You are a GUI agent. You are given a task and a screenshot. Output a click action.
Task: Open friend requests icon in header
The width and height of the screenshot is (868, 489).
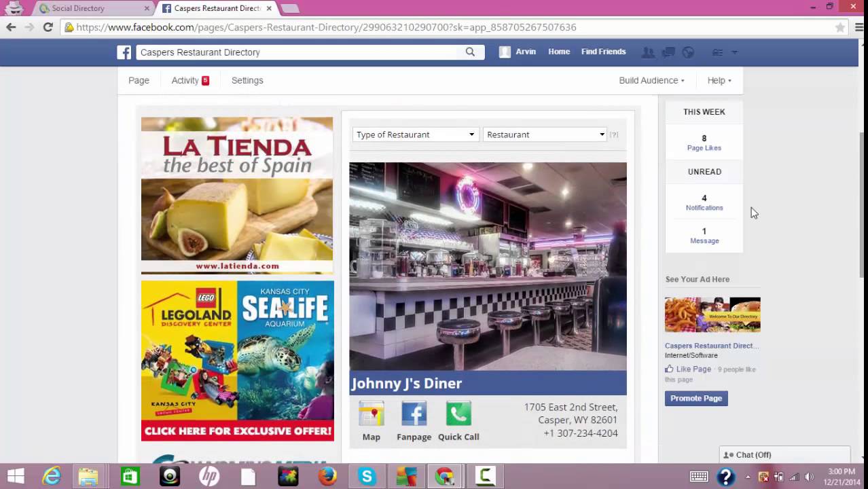coord(648,52)
